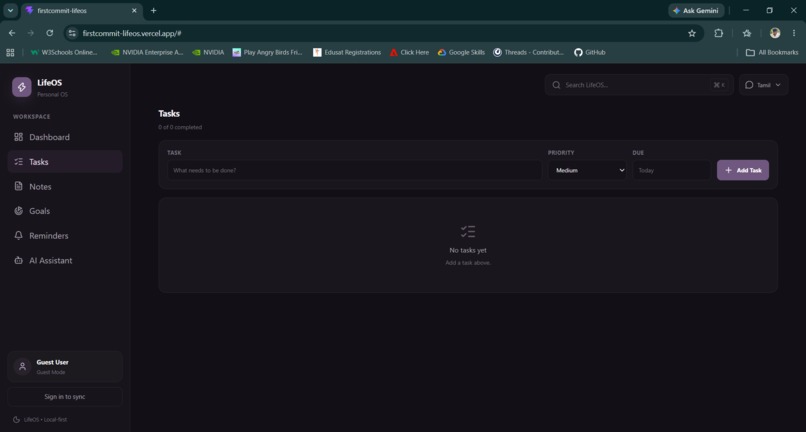Screen dimensions: 806x432
Task: Click the Sign in to sync button
Action: coord(65,397)
